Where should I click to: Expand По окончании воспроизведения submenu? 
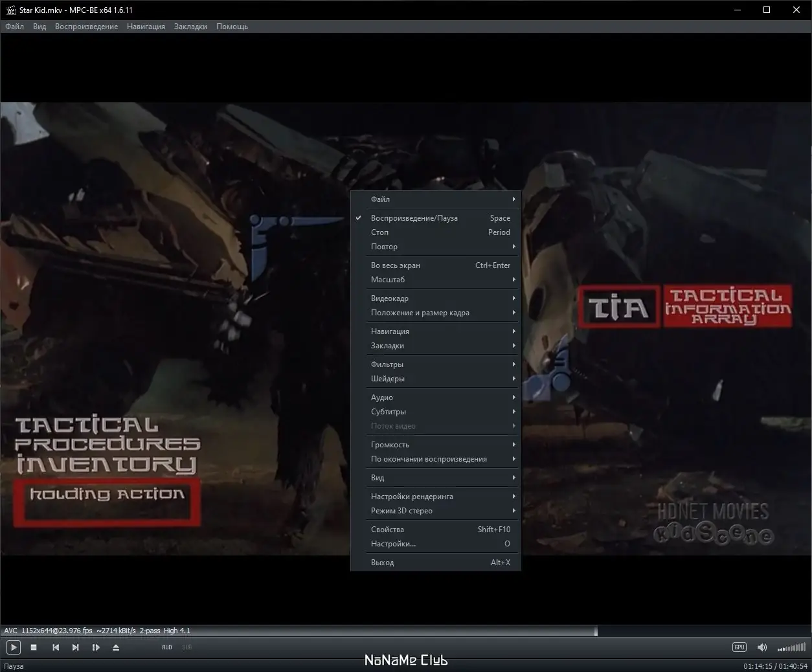point(436,459)
